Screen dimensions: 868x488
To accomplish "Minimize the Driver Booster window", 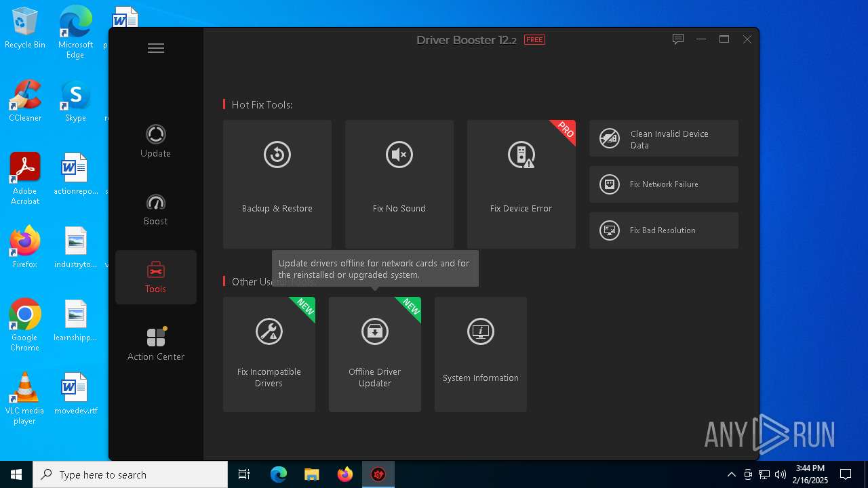I will pyautogui.click(x=701, y=39).
